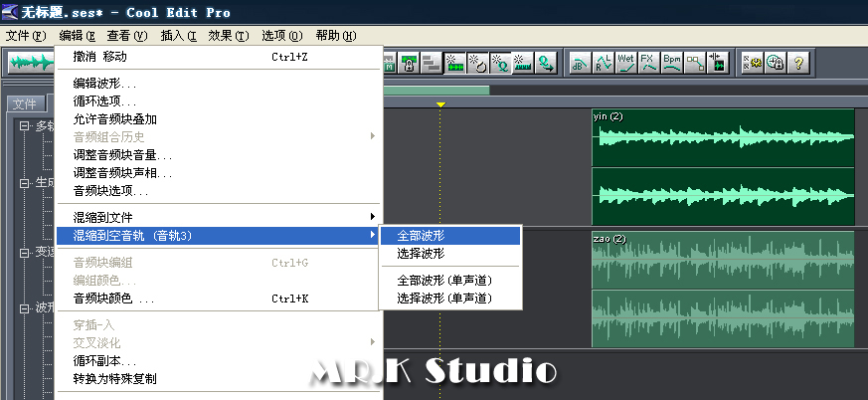
Task: Choose 音频块选项... entry
Action: pos(219,192)
